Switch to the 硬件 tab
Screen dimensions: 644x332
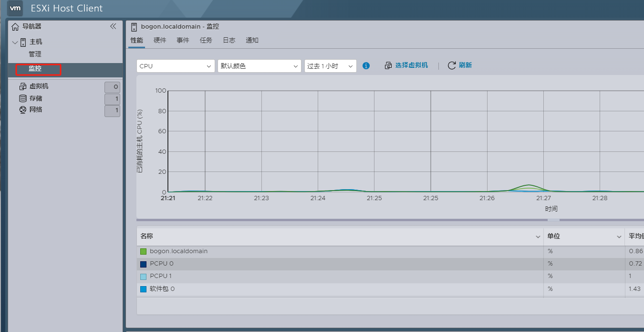(x=160, y=41)
